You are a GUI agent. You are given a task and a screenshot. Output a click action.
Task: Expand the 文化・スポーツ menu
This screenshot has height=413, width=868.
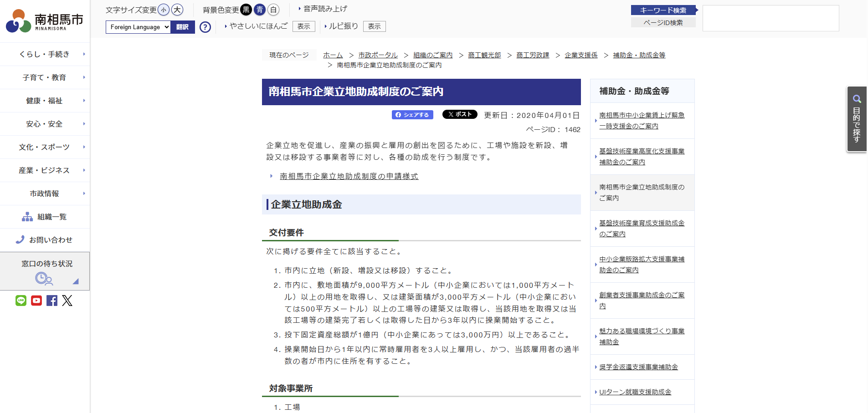45,147
